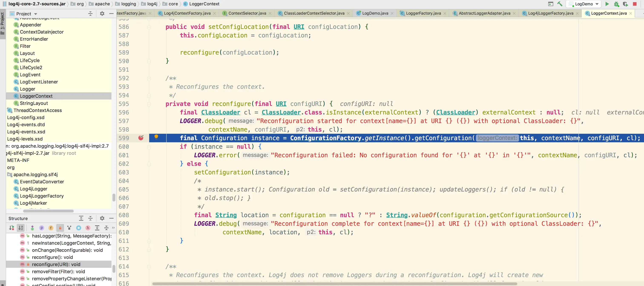Switch to LogDemo.java tab

(375, 13)
